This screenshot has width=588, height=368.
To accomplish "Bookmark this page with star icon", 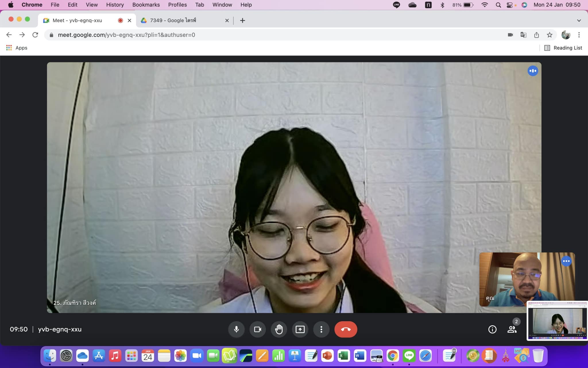I will pos(550,35).
